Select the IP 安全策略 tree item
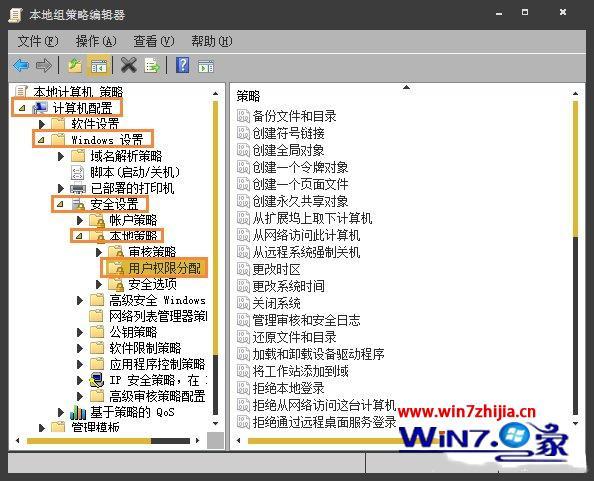 tap(158, 380)
